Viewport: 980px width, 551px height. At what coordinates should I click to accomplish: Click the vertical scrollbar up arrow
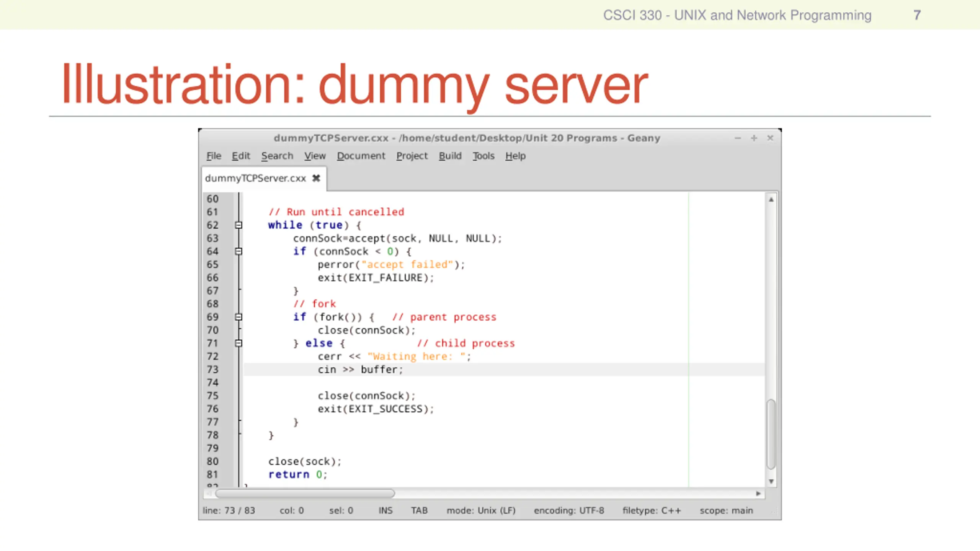(771, 200)
